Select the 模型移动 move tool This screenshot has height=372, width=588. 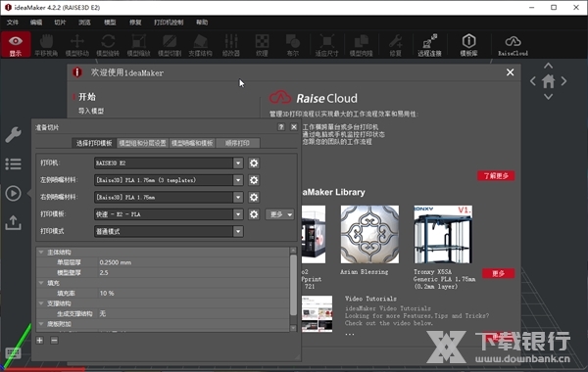[x=77, y=45]
